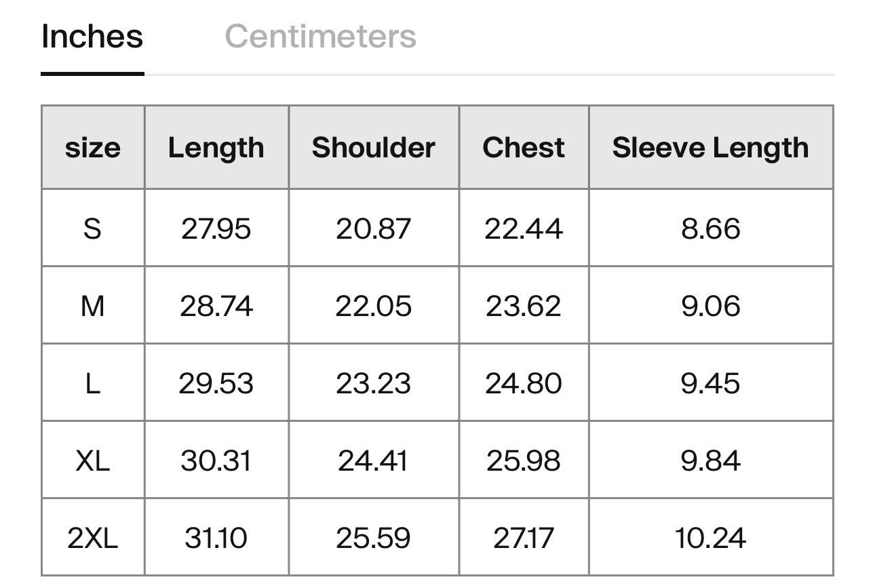This screenshot has height=588, width=875.
Task: Click the 22.44 chest cell
Action: point(524,229)
